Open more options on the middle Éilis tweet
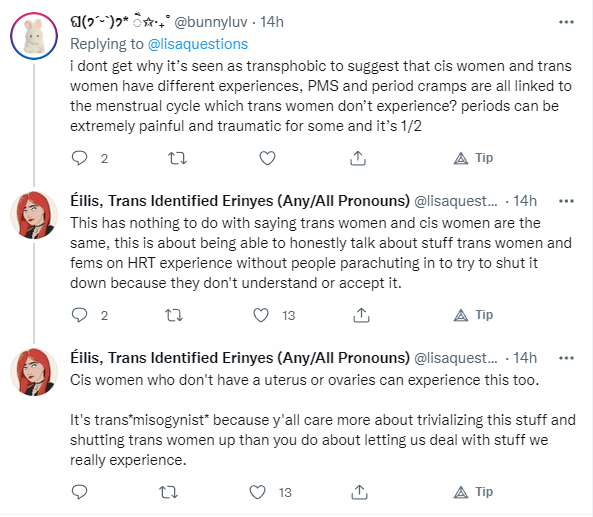593x517 pixels. click(x=566, y=201)
